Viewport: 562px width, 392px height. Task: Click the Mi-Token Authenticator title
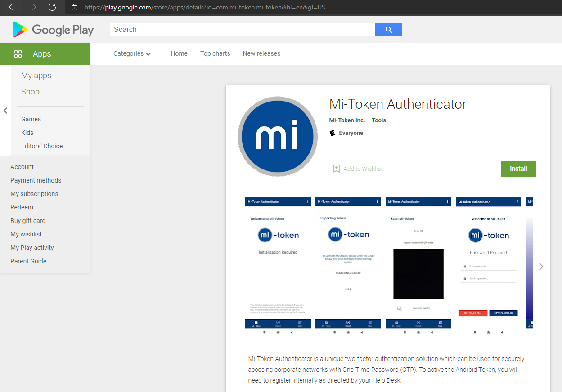click(x=398, y=104)
